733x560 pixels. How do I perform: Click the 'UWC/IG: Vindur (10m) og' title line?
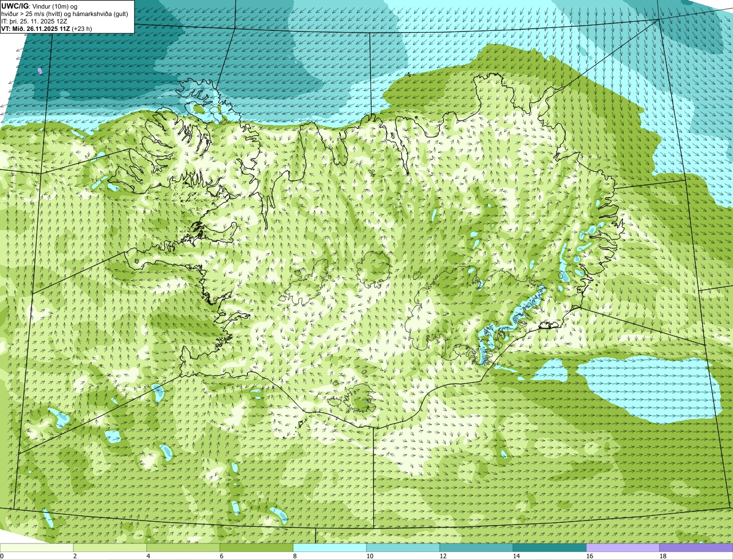[x=40, y=6]
